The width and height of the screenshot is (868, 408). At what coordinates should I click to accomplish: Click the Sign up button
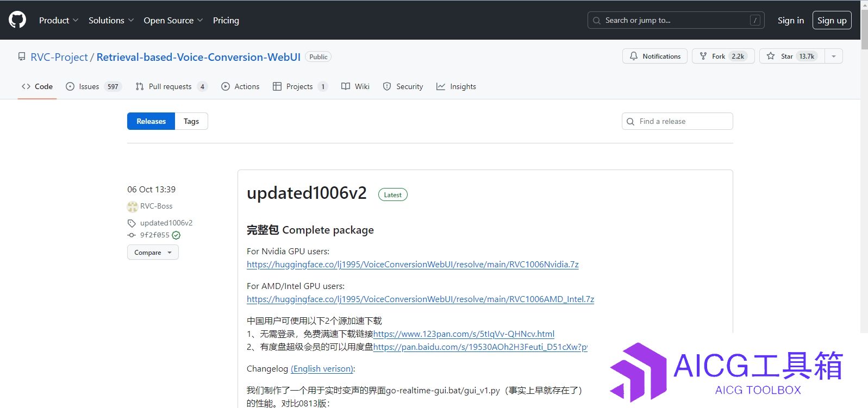click(x=832, y=20)
